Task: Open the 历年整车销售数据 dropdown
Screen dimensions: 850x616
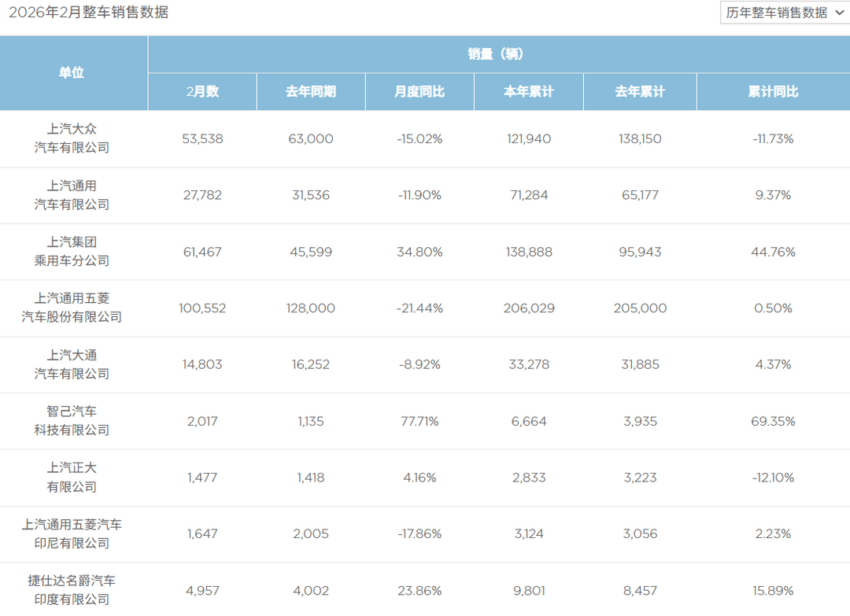Action: tap(785, 13)
